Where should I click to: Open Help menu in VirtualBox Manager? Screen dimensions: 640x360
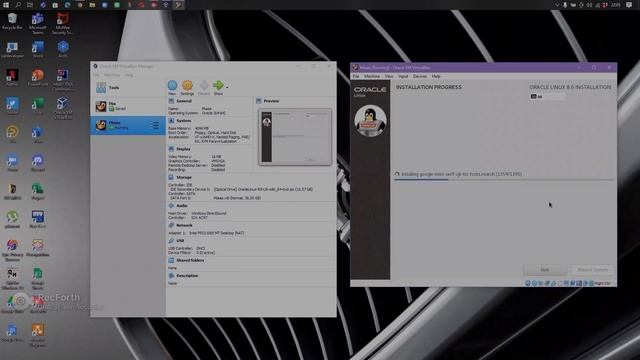(129, 75)
